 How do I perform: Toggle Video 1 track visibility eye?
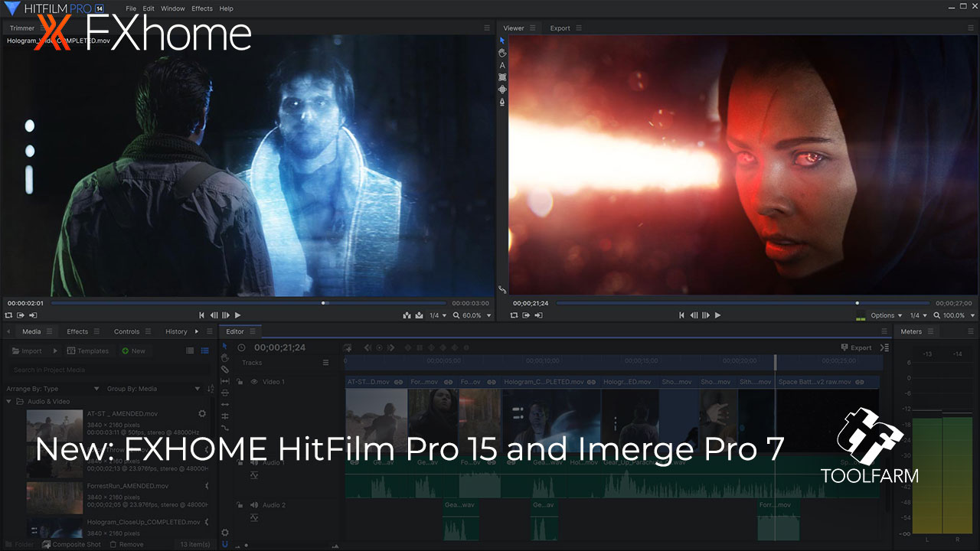254,381
